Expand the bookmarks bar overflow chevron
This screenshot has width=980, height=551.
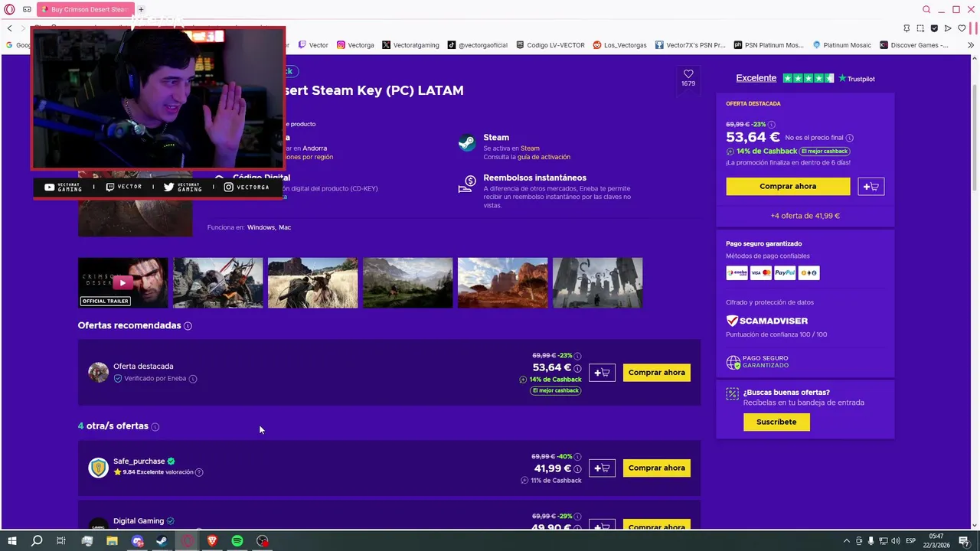(x=972, y=45)
